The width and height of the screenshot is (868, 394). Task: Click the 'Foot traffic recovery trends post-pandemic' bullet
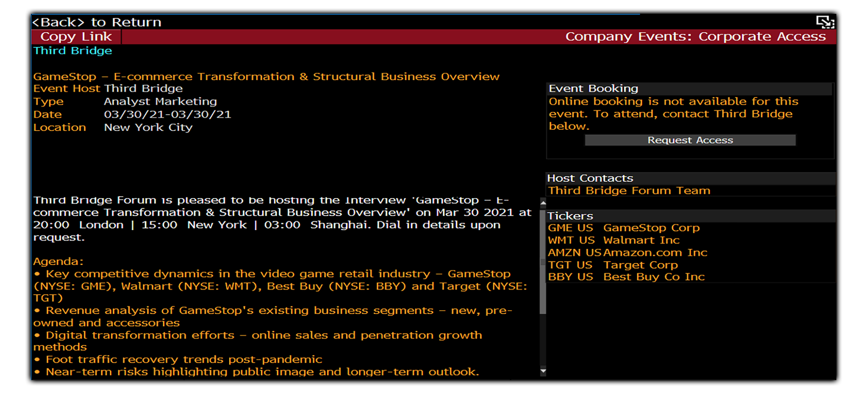pyautogui.click(x=178, y=359)
